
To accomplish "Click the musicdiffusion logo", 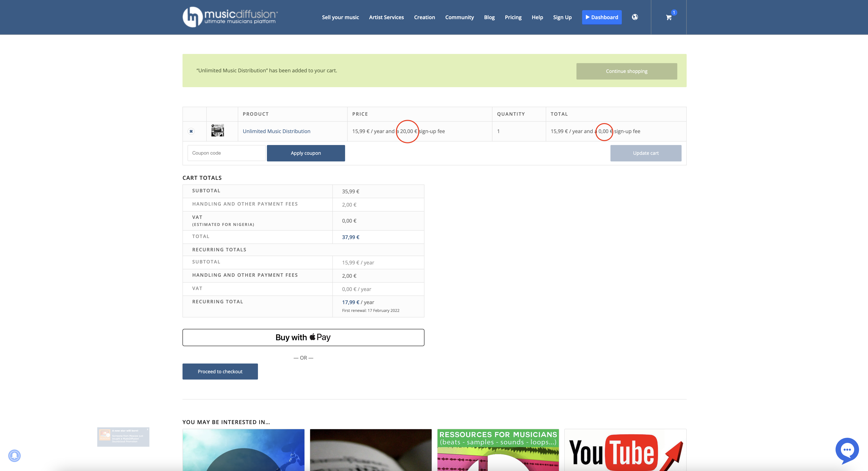I will 230,17.
